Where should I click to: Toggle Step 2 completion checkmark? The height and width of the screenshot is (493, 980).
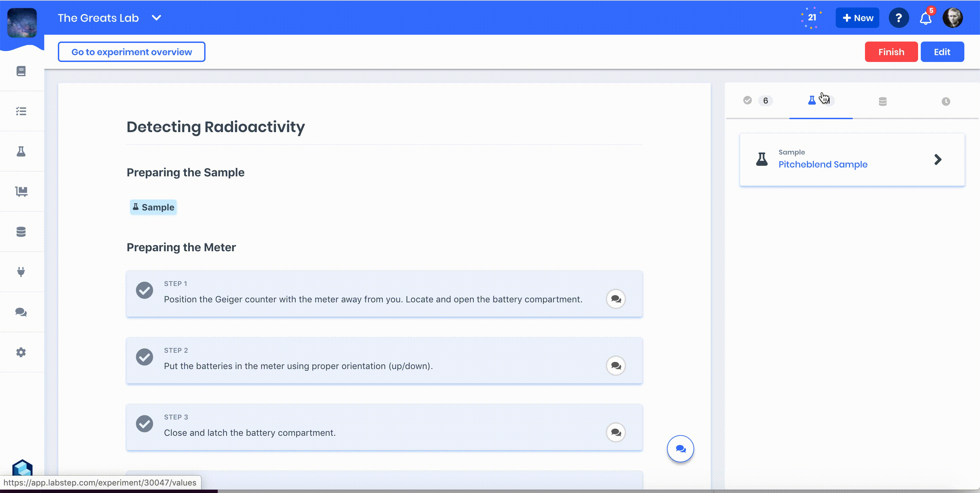[145, 357]
